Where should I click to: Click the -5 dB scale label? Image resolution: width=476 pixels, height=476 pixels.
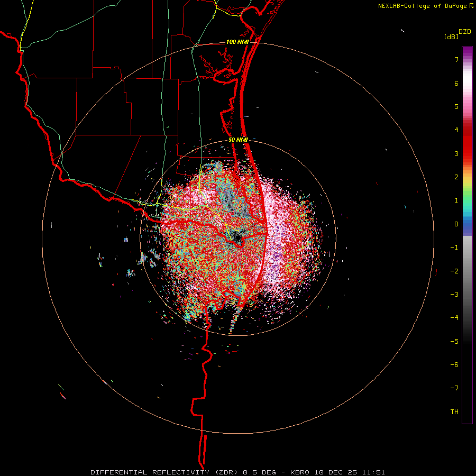click(454, 341)
